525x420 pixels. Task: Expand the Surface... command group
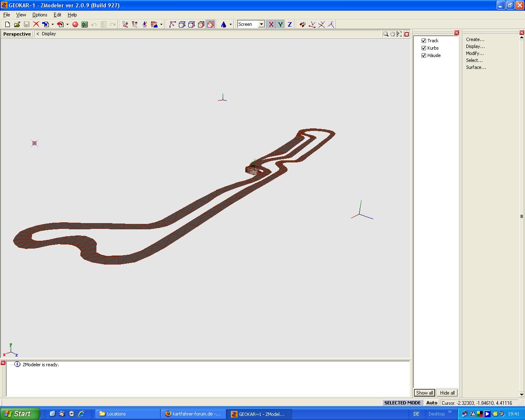[x=476, y=67]
